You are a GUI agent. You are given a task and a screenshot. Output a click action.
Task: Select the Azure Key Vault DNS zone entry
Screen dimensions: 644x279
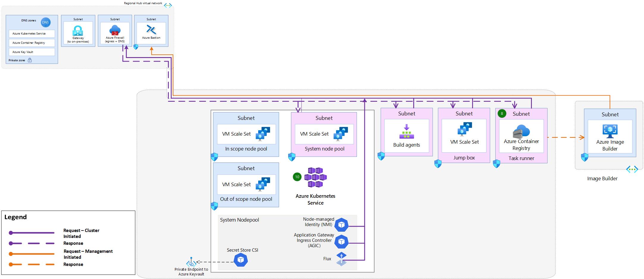click(x=32, y=52)
